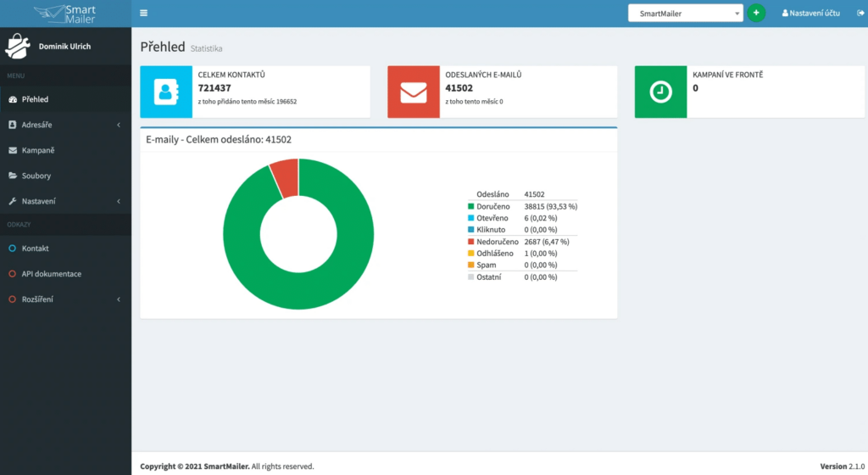
Task: Click the red Nedoručeno legend swatch
Action: pyautogui.click(x=471, y=242)
